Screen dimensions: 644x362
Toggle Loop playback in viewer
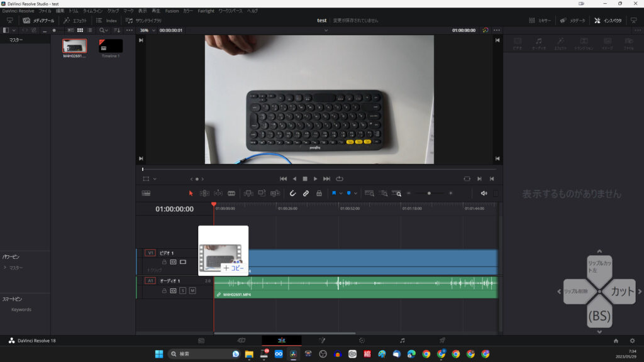click(x=340, y=179)
